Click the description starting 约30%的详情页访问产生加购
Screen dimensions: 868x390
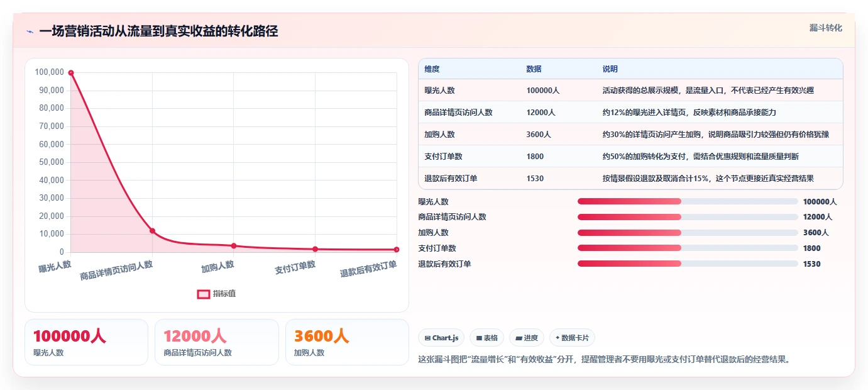[715, 135]
